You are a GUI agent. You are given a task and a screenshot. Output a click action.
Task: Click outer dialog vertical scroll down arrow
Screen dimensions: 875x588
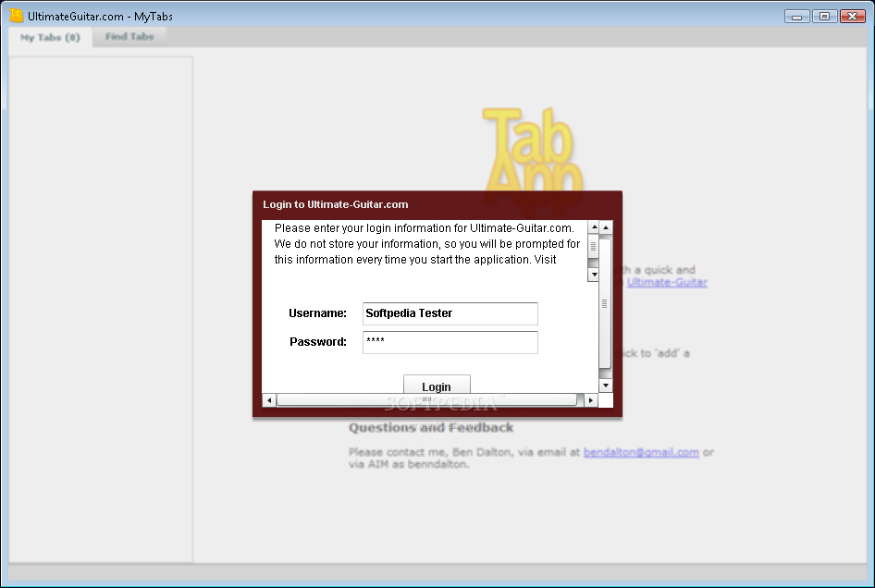[606, 386]
